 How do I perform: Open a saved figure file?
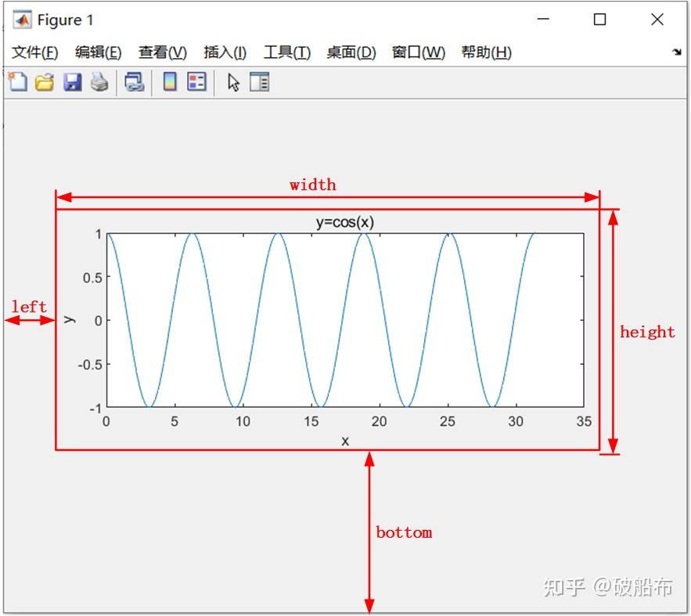click(x=44, y=81)
